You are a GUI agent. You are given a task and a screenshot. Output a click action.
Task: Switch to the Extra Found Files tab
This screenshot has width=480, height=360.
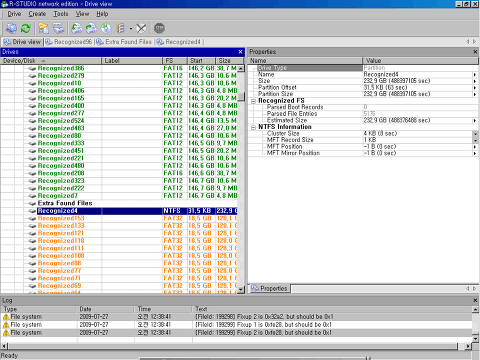click(124, 42)
